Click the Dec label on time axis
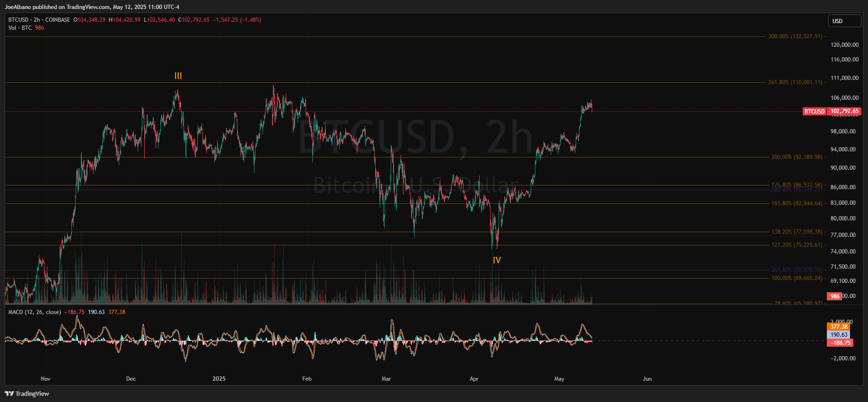This screenshot has height=402, width=868. [131, 379]
